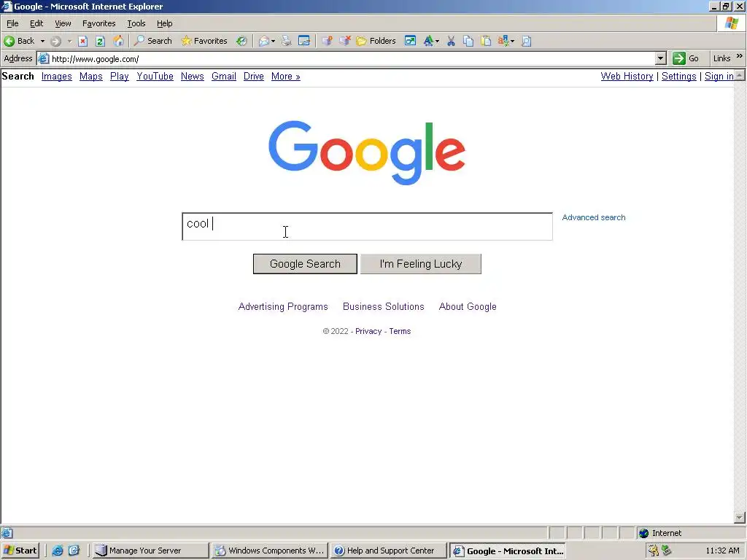Open the Play link

point(120,76)
